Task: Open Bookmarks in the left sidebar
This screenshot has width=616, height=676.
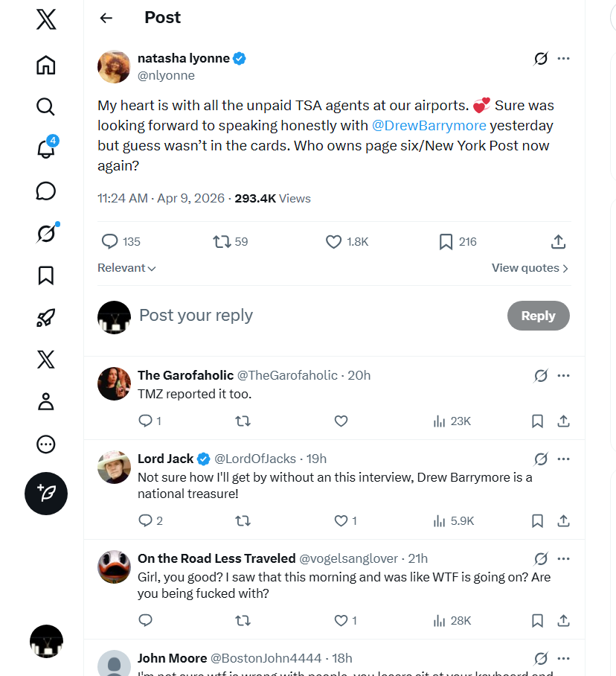Action: coord(45,275)
